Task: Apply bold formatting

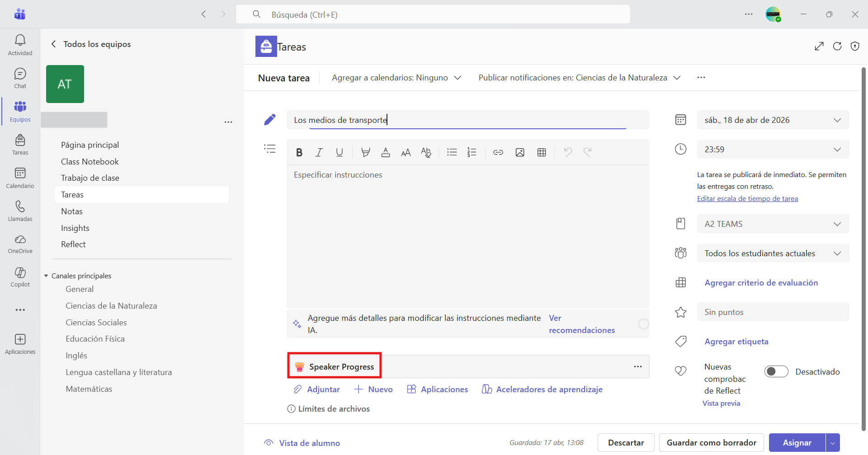Action: click(x=299, y=152)
